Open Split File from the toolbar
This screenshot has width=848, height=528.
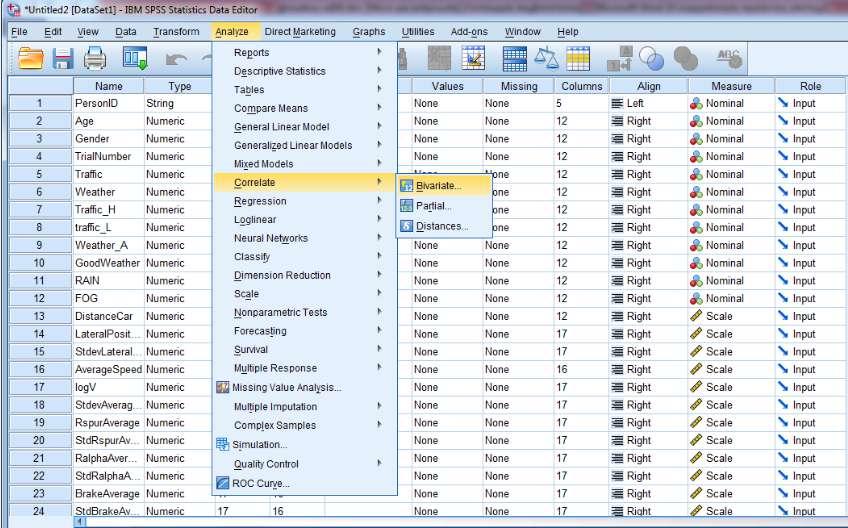(x=514, y=58)
